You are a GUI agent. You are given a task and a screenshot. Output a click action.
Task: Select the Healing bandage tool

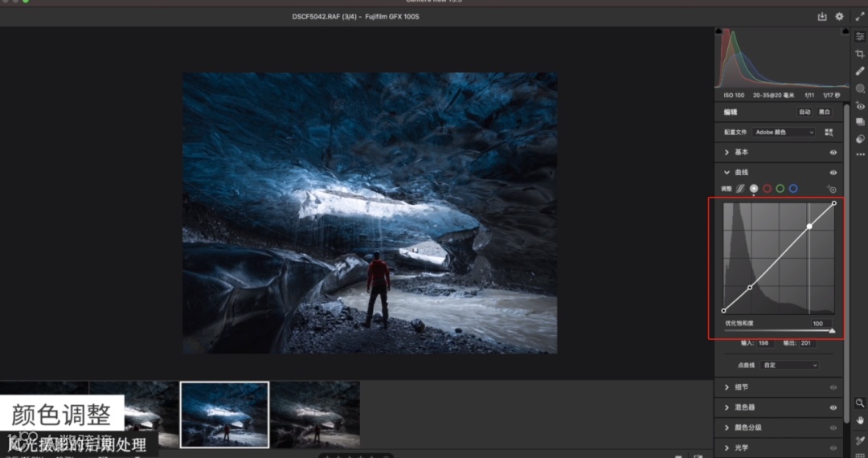tap(860, 71)
